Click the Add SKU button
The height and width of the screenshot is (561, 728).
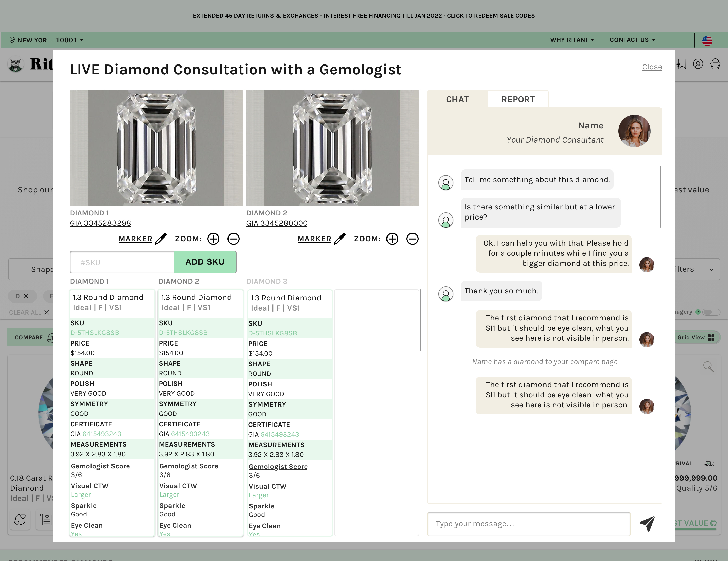[205, 262]
